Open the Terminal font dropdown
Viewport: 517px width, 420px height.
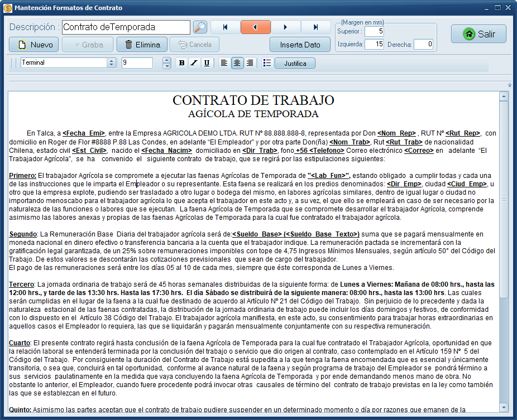(112, 62)
